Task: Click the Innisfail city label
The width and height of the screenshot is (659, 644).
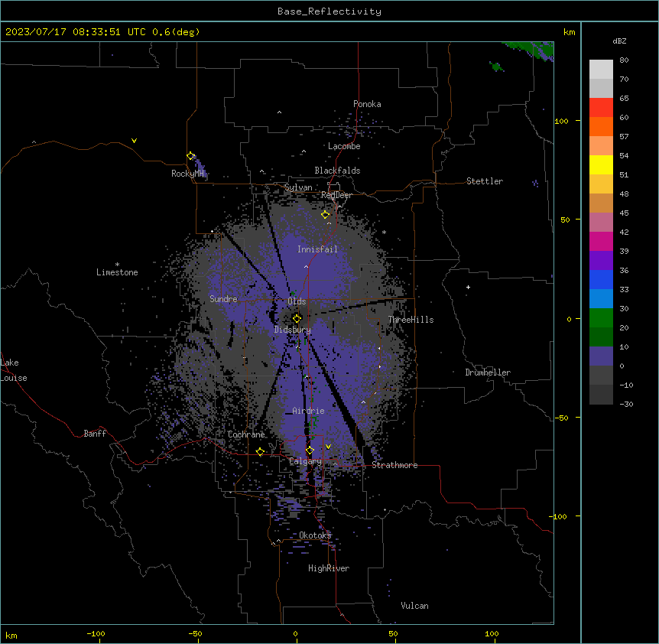Action: (x=317, y=249)
